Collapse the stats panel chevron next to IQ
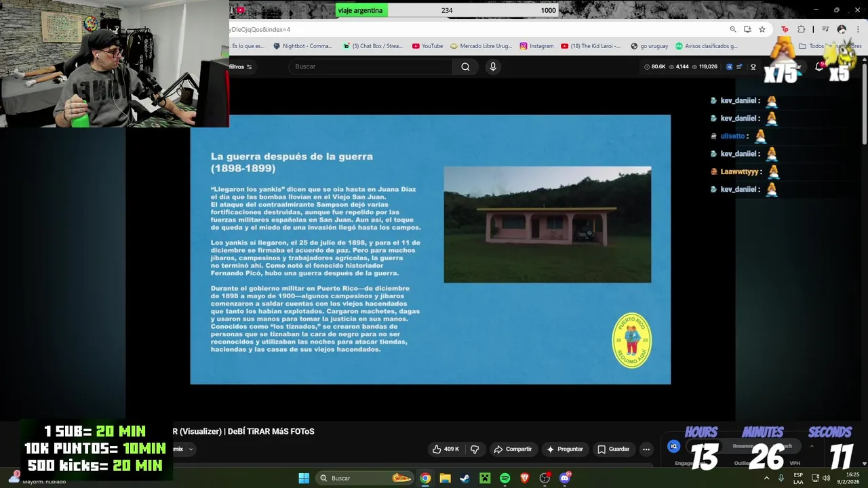Viewport: 868px width, 488px height. (x=812, y=446)
